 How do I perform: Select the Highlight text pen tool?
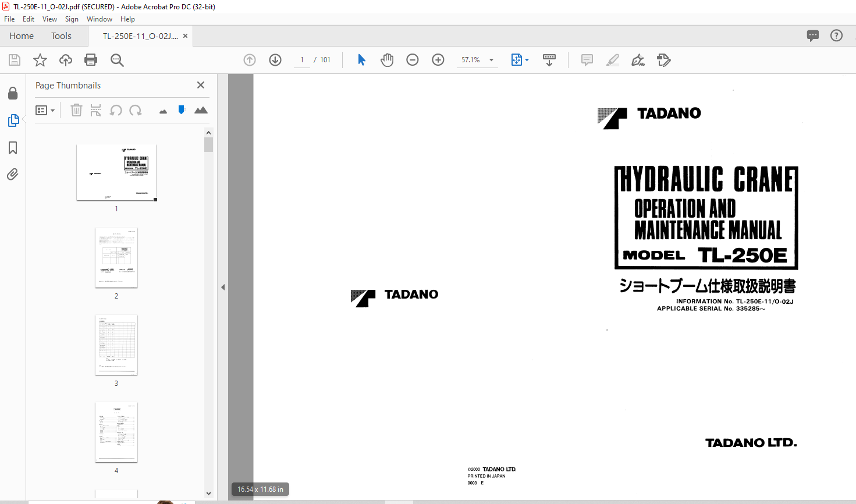pyautogui.click(x=613, y=60)
